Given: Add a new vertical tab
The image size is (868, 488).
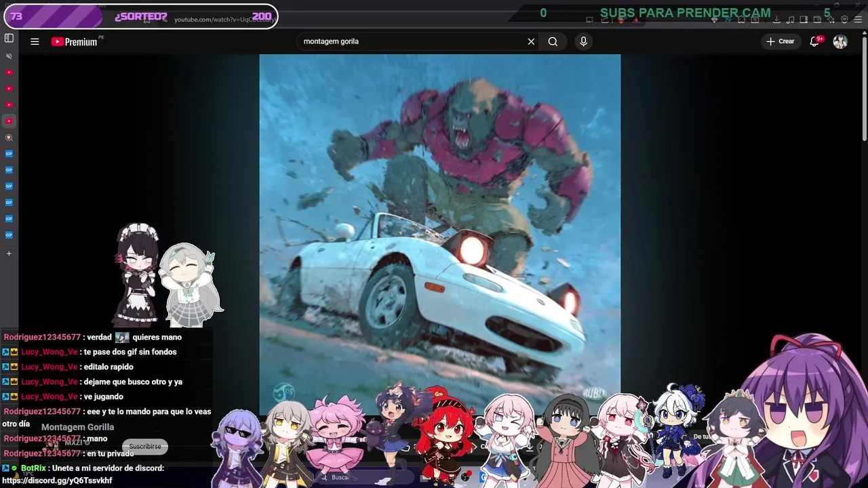Looking at the screenshot, I should [x=9, y=253].
